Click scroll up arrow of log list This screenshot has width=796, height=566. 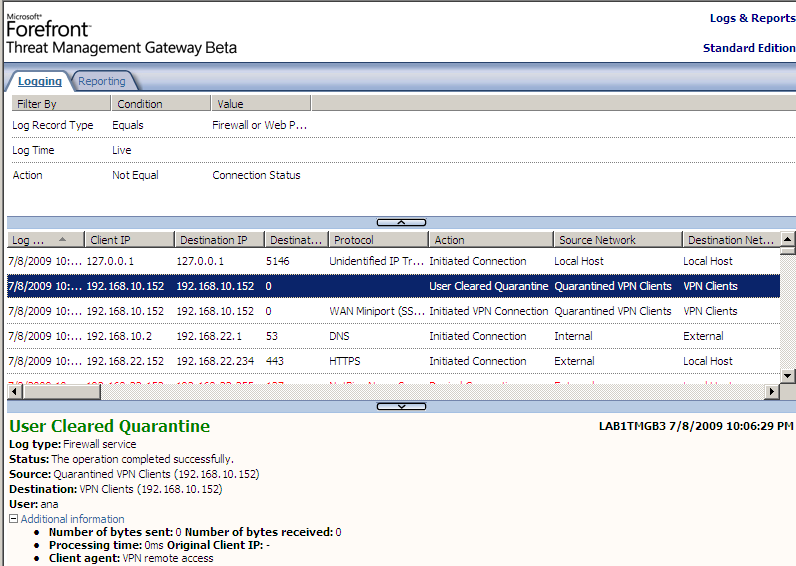pos(787,239)
